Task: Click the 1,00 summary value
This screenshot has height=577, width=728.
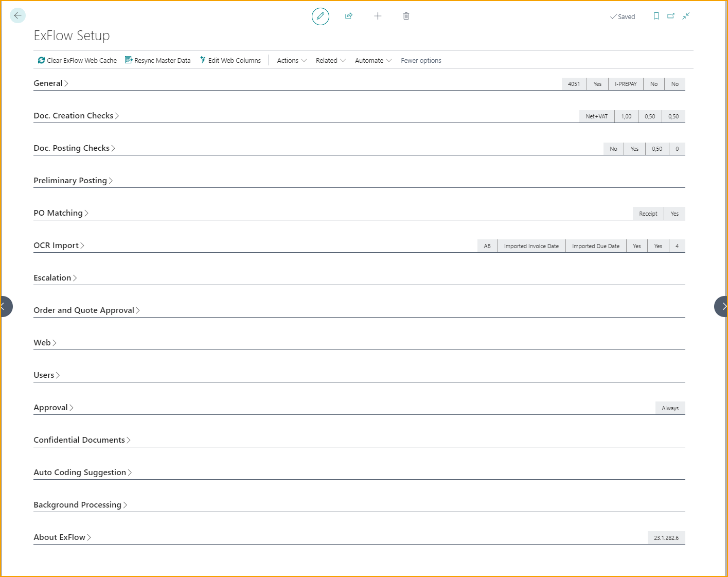Action: tap(626, 116)
